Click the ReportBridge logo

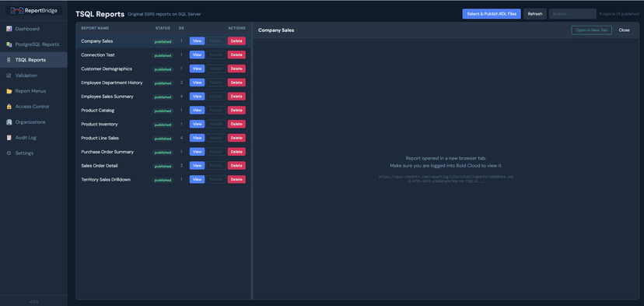33,11
